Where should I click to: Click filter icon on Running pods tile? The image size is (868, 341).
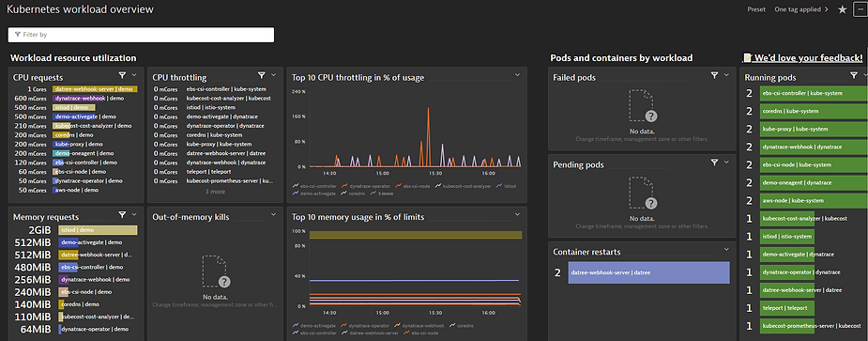point(854,75)
